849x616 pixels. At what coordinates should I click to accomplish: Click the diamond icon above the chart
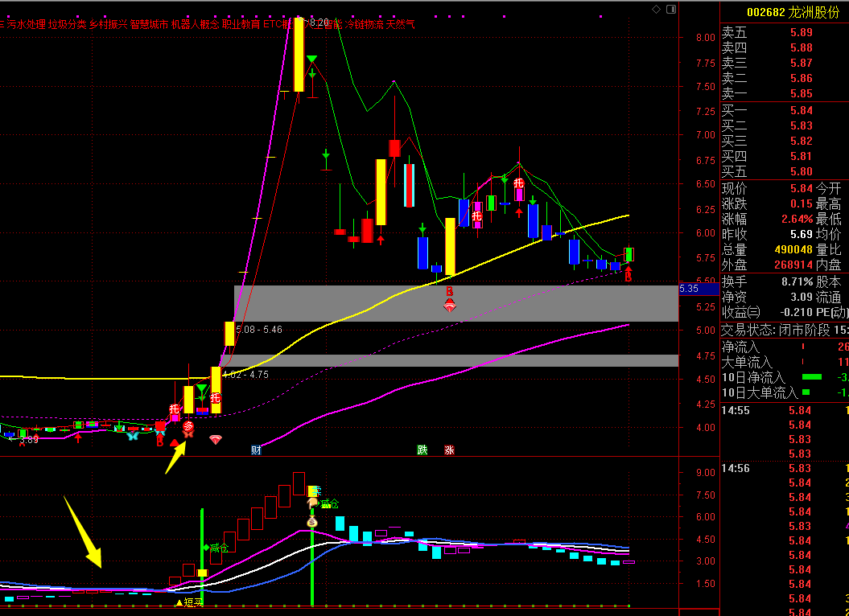tap(656, 9)
